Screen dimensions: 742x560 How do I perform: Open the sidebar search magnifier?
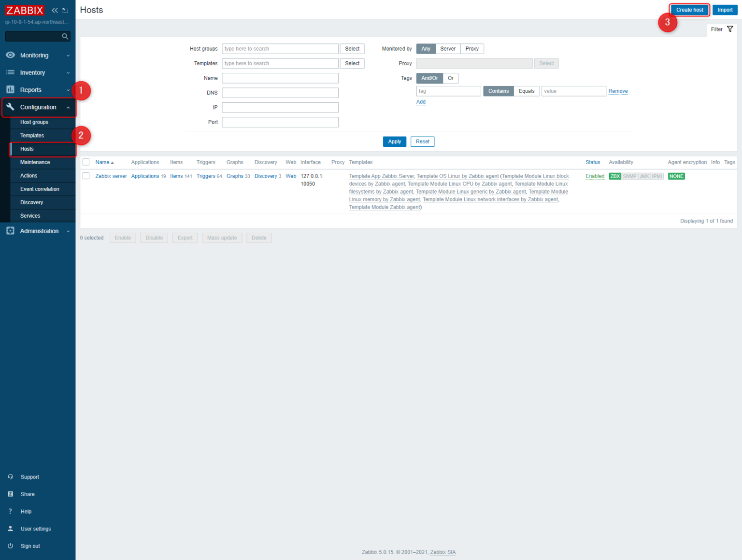[65, 36]
